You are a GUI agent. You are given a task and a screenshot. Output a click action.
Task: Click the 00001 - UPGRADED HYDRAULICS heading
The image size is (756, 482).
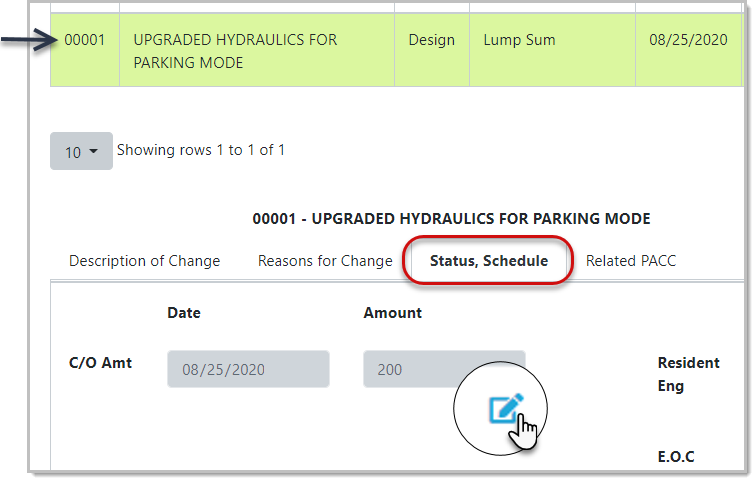coord(451,218)
